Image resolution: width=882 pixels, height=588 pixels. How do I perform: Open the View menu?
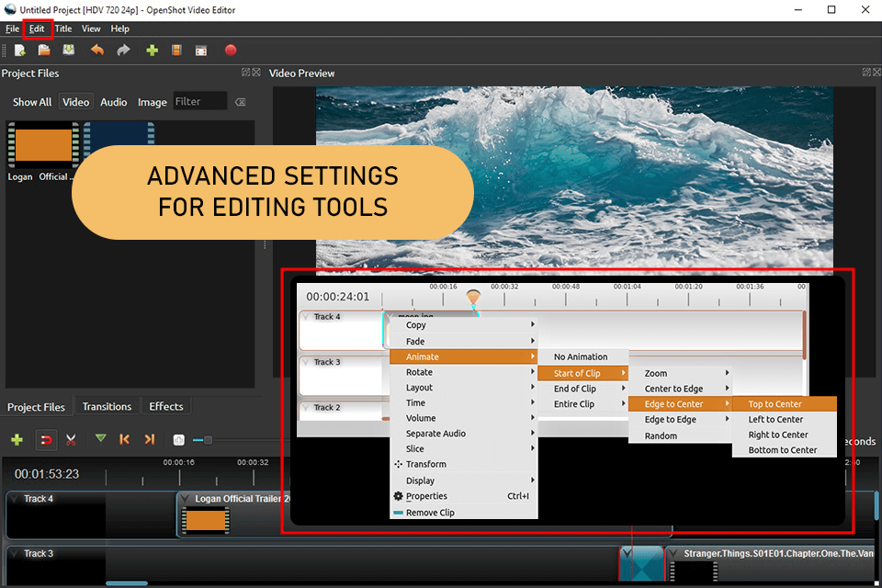click(x=91, y=28)
